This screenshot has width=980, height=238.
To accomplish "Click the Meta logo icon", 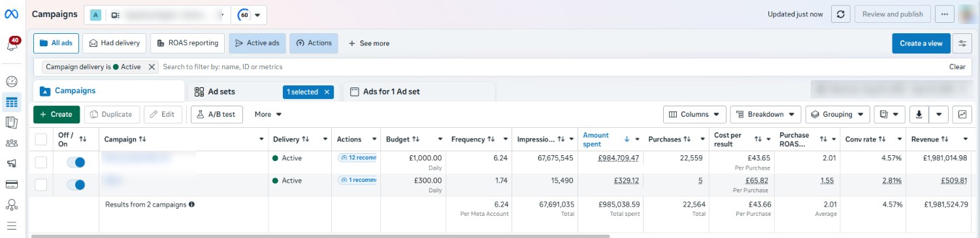I will coord(11,14).
